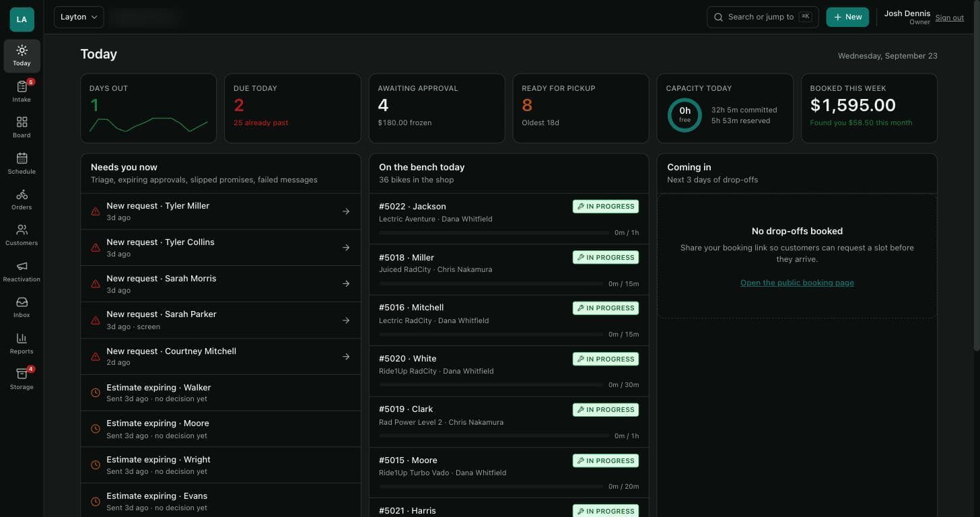Open Estimate expiring · Moore row
This screenshot has width=980, height=517.
[221, 429]
